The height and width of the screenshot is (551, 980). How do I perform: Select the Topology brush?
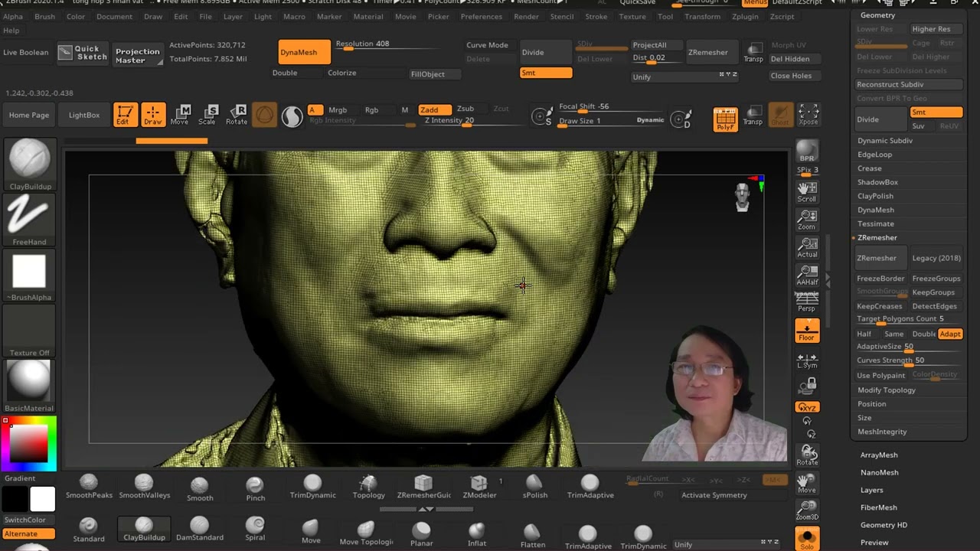368,486
